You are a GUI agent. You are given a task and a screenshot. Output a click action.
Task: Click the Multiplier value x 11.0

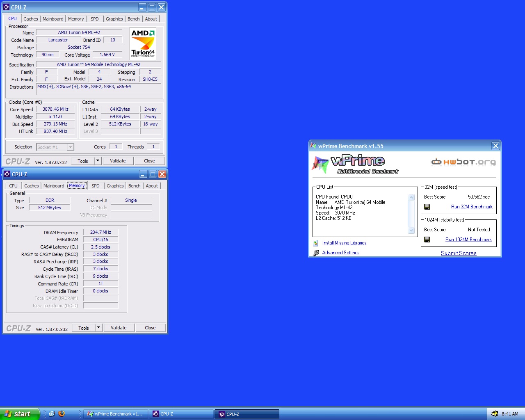(x=55, y=116)
